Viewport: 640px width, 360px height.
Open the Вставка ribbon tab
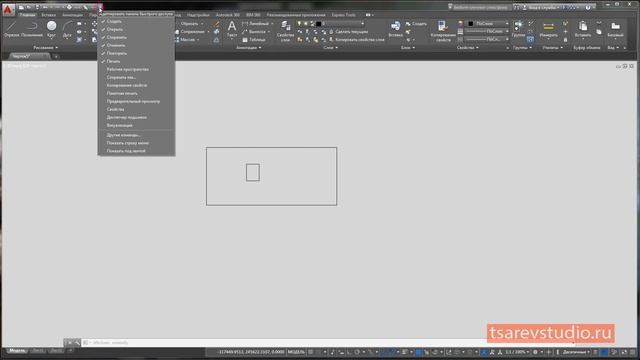pos(49,15)
